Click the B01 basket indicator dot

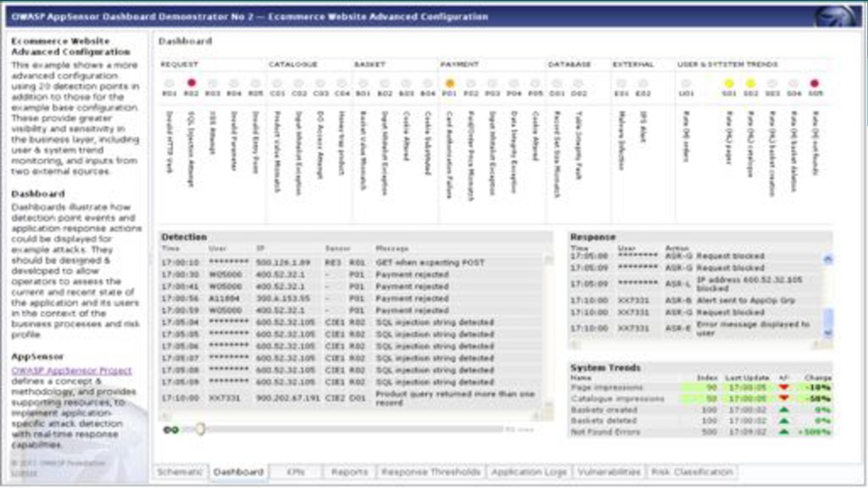click(363, 83)
